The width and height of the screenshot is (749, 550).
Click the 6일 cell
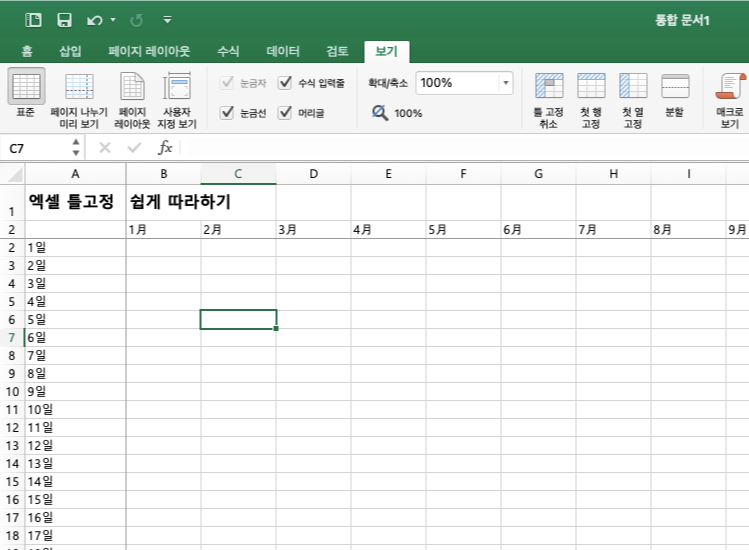click(x=75, y=338)
